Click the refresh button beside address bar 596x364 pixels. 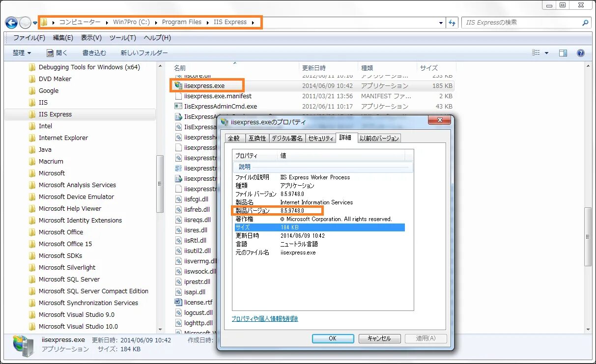pos(452,23)
